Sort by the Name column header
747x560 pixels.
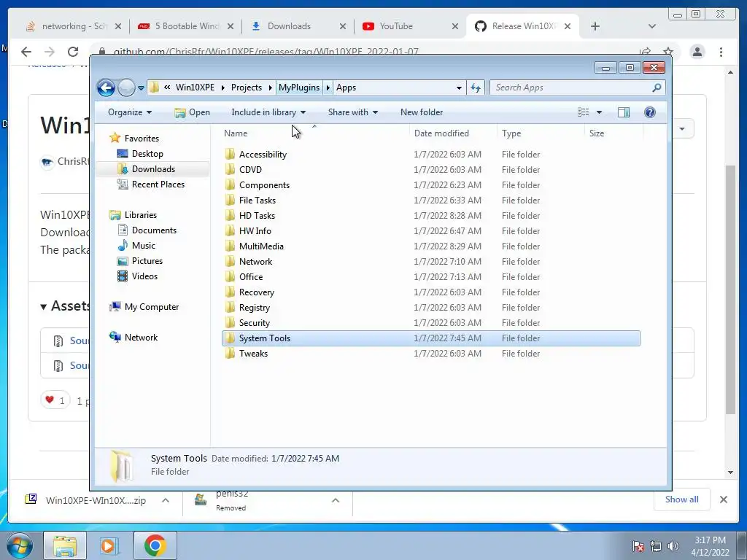tap(314, 133)
